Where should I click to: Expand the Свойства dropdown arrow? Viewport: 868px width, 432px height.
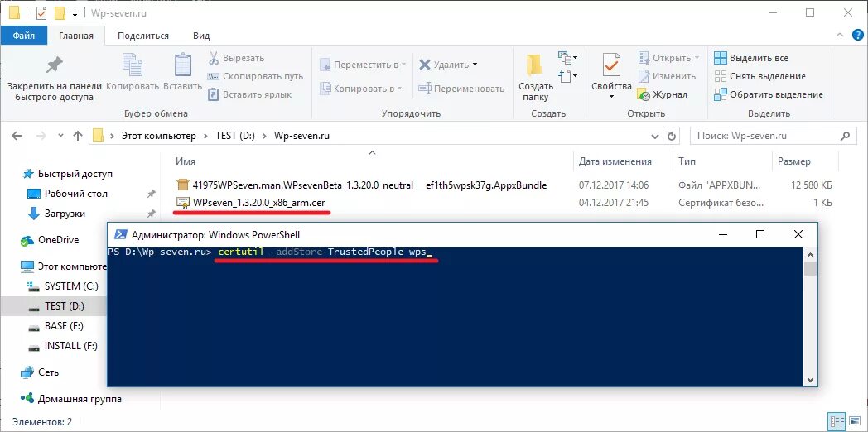click(x=611, y=97)
